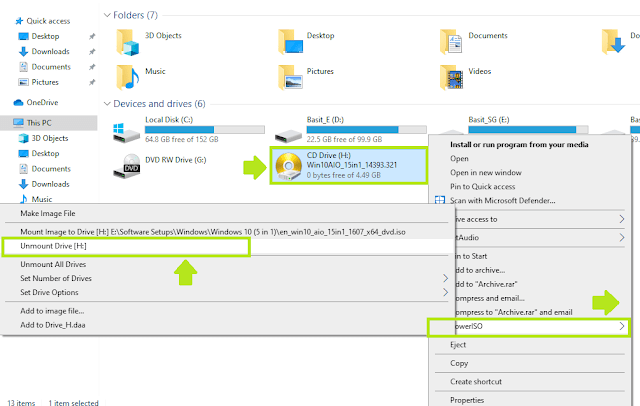Open the Videos folder icon
The image size is (640, 406).
coord(451,77)
